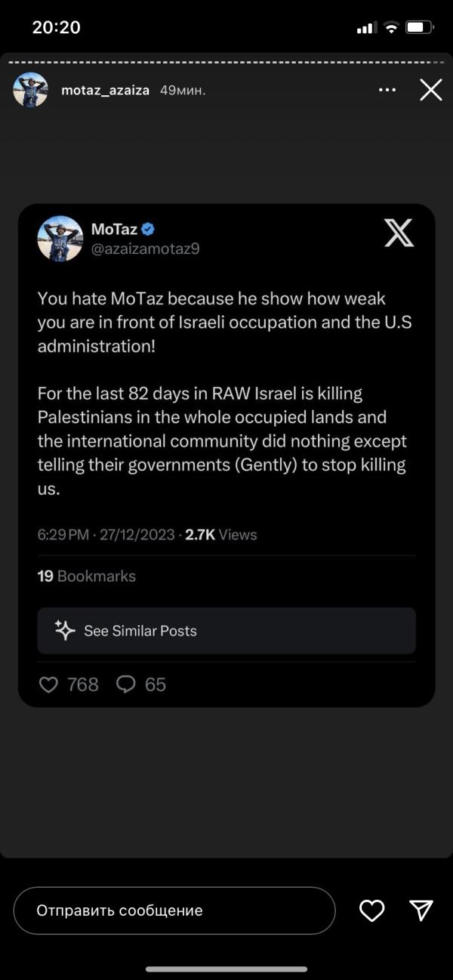Viewport: 453px width, 980px height.
Task: Tap the tweet's heart icon with 768 likes
Action: pos(48,685)
